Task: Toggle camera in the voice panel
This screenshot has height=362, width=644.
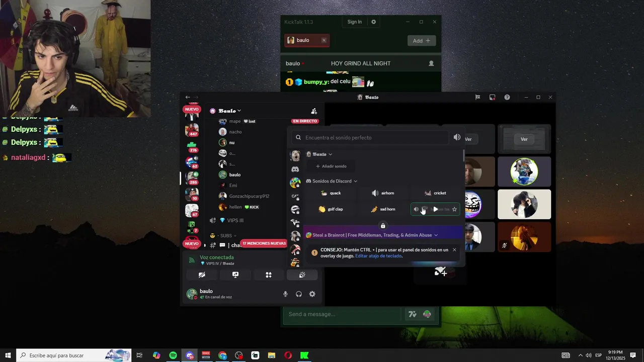Action: [202, 275]
